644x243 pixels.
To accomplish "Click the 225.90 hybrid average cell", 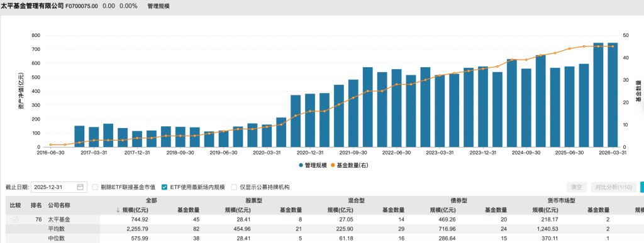I will pyautogui.click(x=345, y=229).
